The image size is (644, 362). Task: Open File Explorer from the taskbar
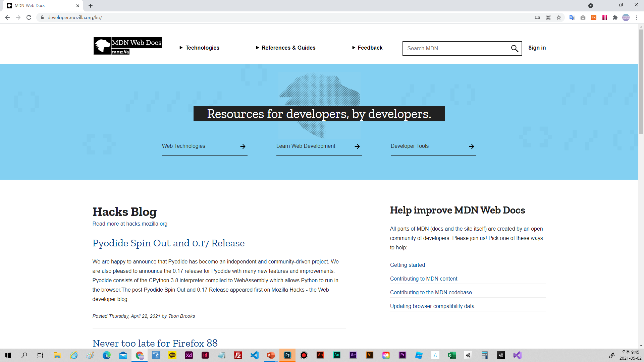click(57, 355)
